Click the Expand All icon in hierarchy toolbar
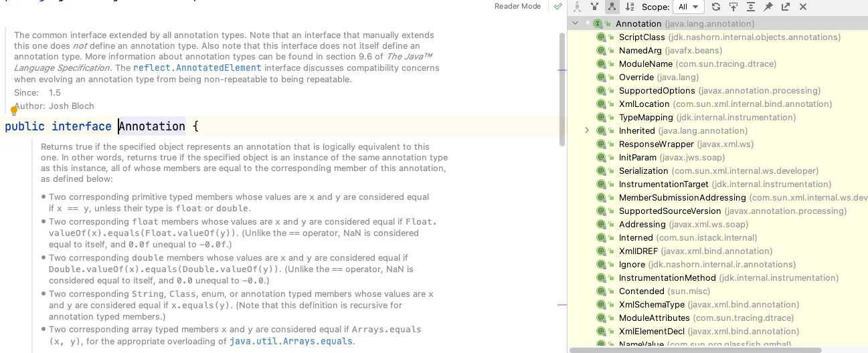 click(750, 7)
